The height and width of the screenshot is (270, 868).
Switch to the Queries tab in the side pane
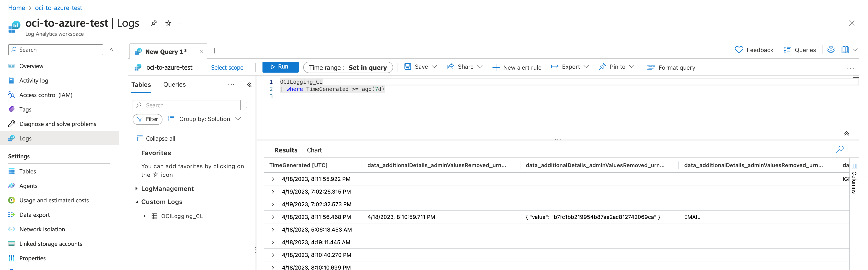coord(174,84)
